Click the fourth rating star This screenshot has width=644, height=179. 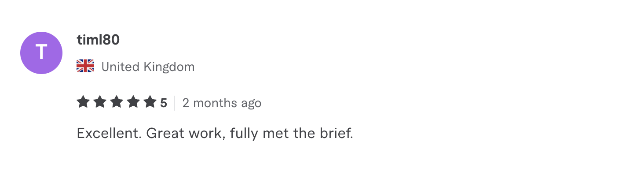(x=133, y=102)
